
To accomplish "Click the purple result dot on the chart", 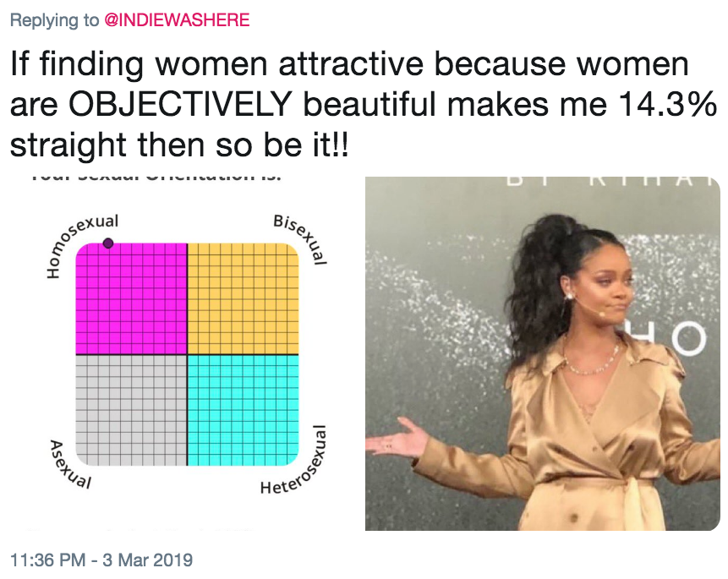I will 108,243.
